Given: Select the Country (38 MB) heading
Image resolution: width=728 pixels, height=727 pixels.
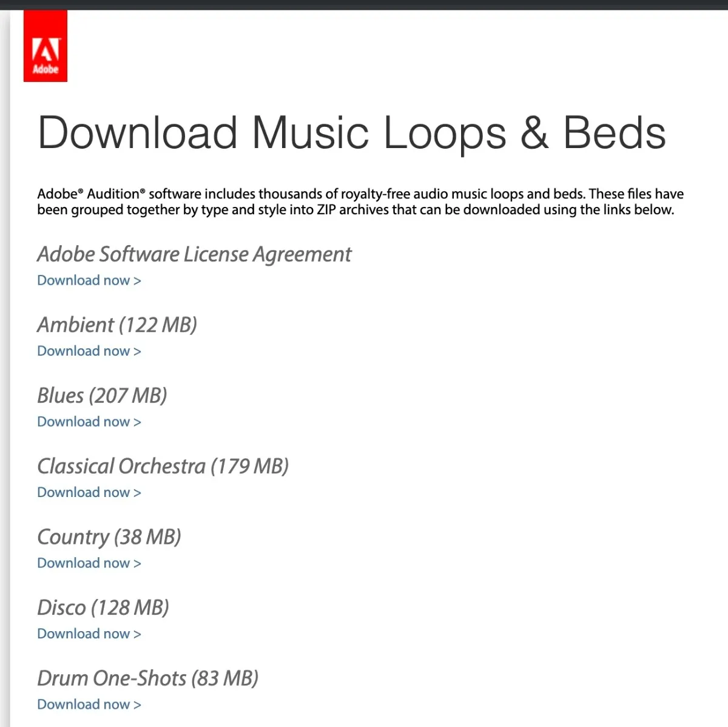Looking at the screenshot, I should coord(109,537).
